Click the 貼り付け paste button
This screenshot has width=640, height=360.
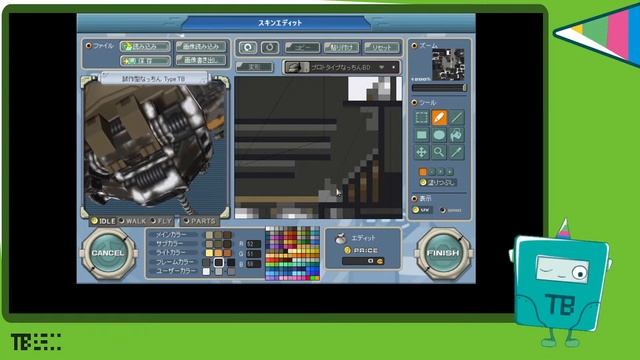point(342,48)
